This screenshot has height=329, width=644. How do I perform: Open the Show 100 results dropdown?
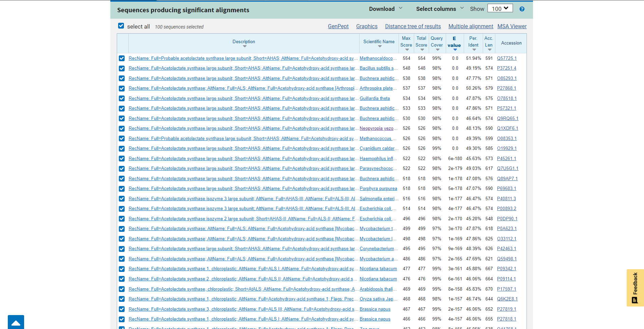pos(500,8)
